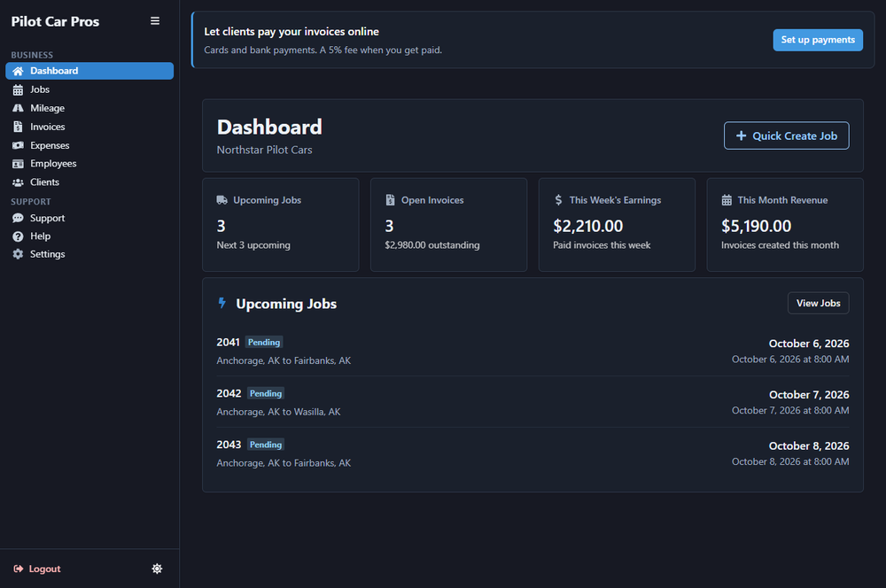
Task: Click the Pilot Car Pros logo text
Action: pyautogui.click(x=55, y=21)
